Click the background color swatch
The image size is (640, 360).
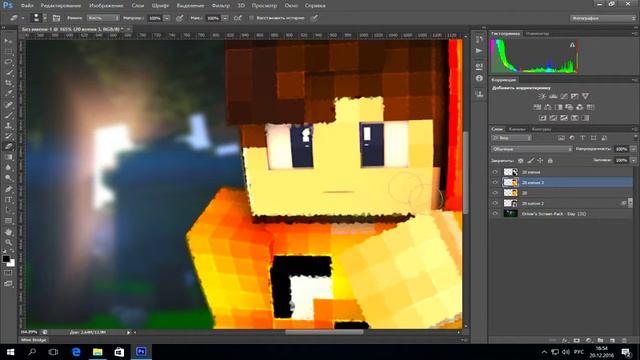coord(11,264)
